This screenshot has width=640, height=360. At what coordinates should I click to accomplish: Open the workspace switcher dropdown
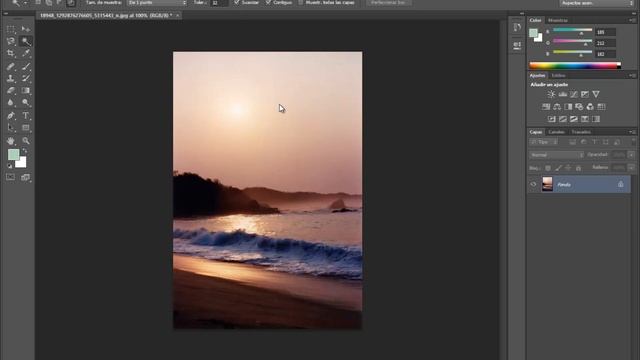596,3
